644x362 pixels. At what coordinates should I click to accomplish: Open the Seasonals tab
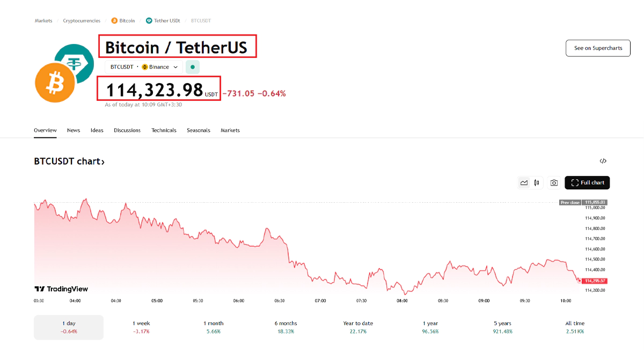[x=199, y=130]
